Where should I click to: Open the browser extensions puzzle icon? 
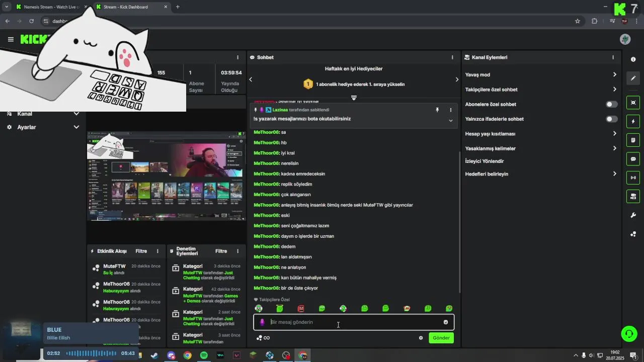coord(595,21)
